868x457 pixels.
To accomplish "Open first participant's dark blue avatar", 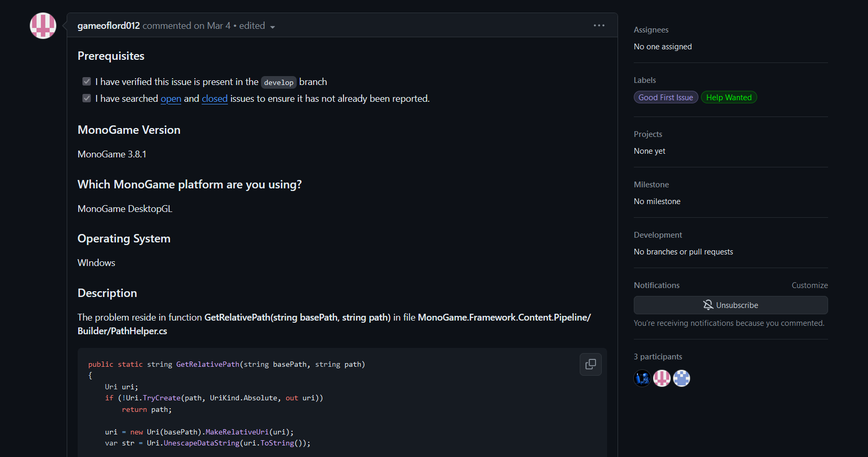I will point(642,378).
